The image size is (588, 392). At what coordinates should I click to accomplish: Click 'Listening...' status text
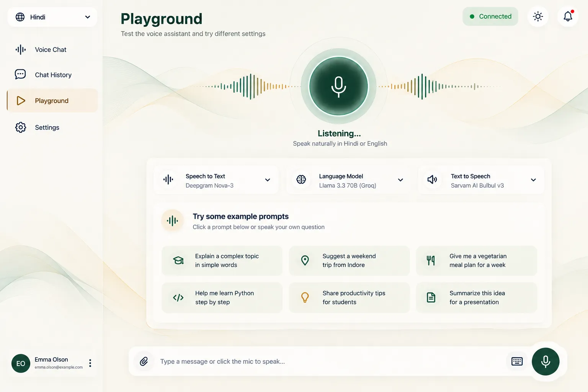pos(339,134)
